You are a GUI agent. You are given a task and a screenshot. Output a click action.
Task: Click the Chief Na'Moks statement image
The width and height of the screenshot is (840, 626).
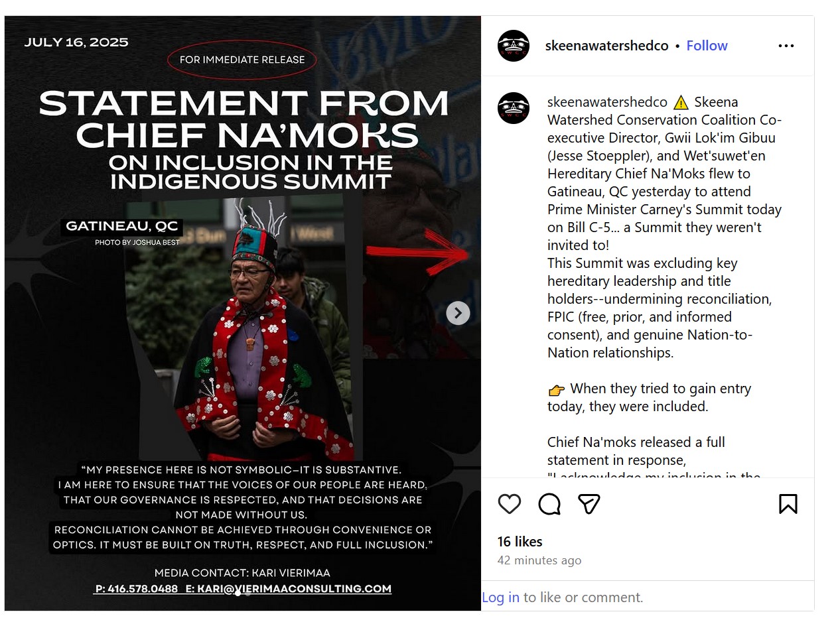click(243, 313)
